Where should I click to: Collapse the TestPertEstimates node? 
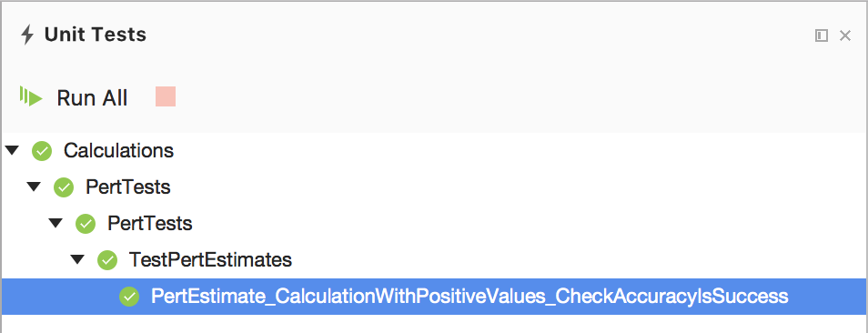[x=77, y=259]
